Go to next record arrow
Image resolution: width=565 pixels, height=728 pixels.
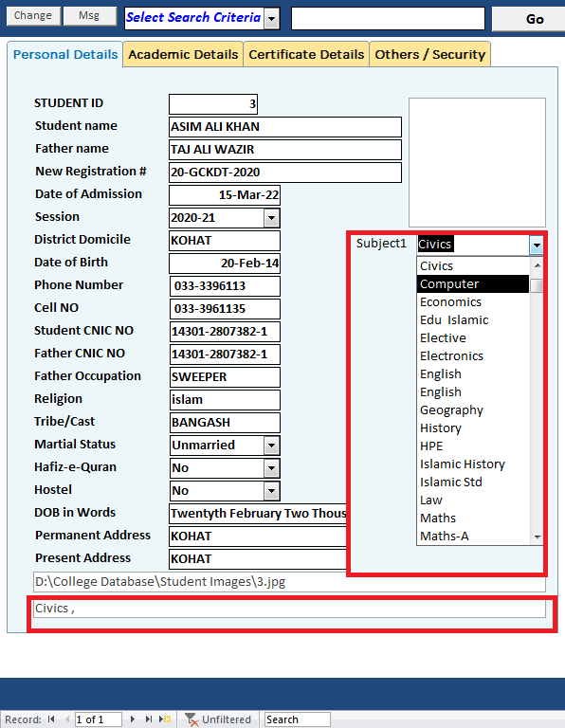click(x=133, y=719)
